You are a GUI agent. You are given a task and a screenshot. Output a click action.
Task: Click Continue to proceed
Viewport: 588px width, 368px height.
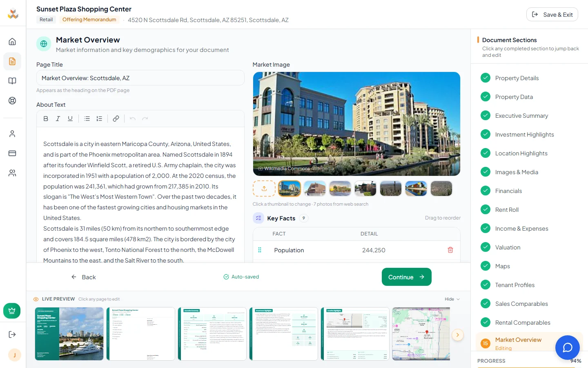tap(406, 277)
